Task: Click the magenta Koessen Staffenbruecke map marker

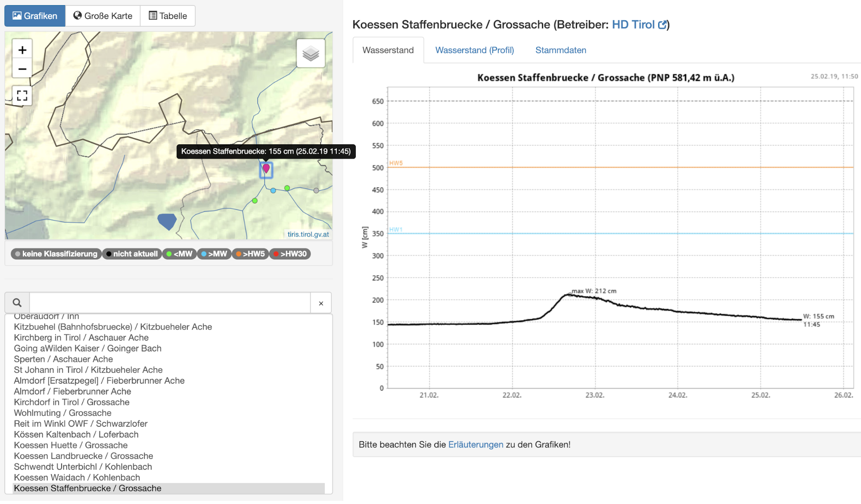Action: 266,168
